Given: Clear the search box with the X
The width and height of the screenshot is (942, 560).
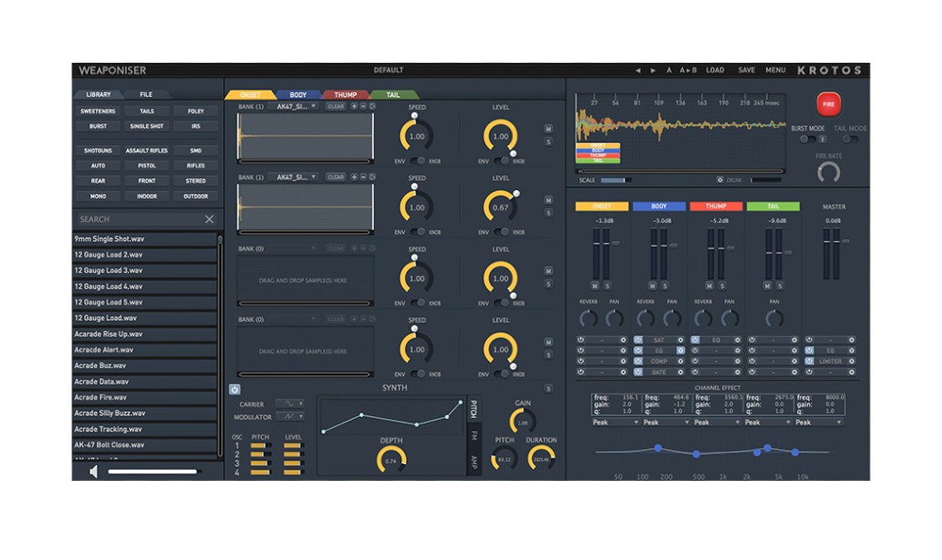Looking at the screenshot, I should (209, 219).
